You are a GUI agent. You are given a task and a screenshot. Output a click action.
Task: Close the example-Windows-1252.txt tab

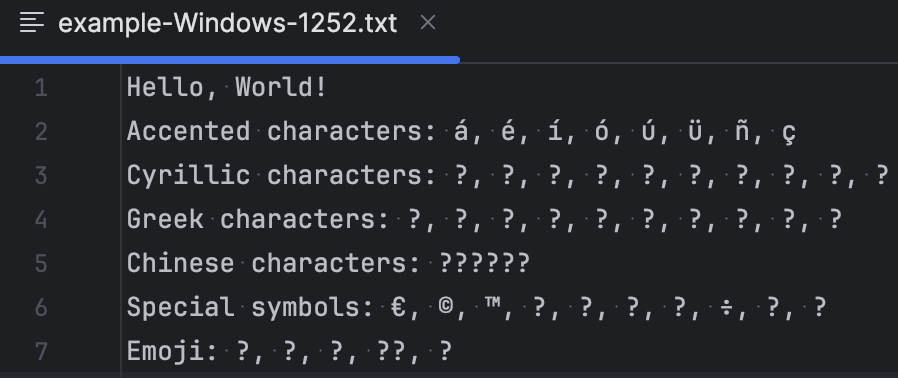click(x=428, y=23)
